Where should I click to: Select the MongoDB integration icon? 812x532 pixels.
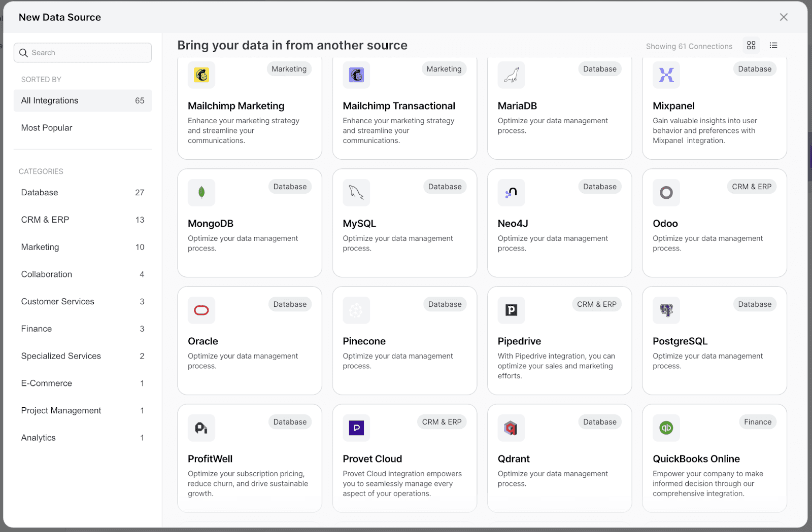tap(201, 193)
